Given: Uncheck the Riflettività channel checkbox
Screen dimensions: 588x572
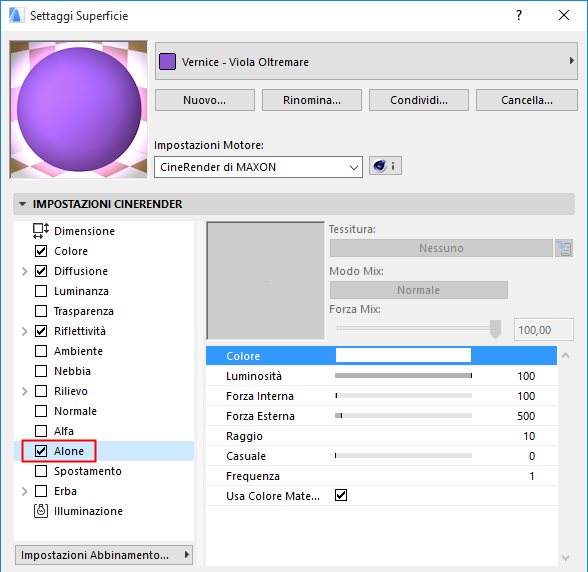Looking at the screenshot, I should pos(41,331).
